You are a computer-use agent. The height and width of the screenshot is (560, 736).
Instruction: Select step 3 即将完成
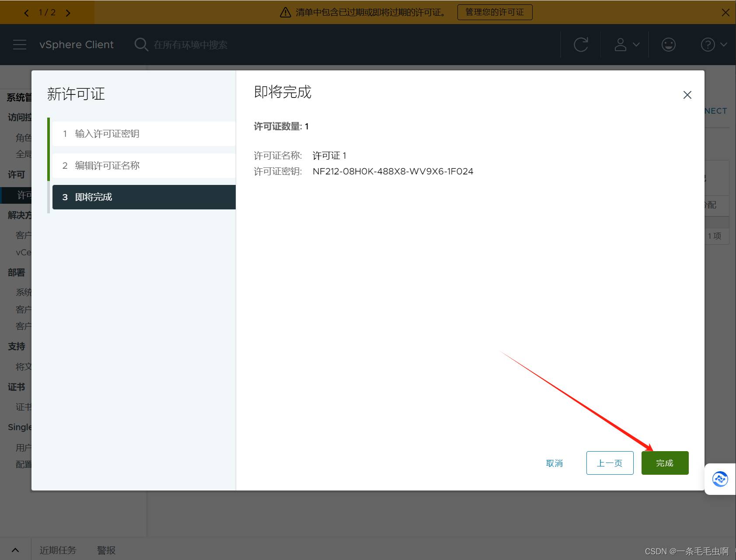(144, 197)
